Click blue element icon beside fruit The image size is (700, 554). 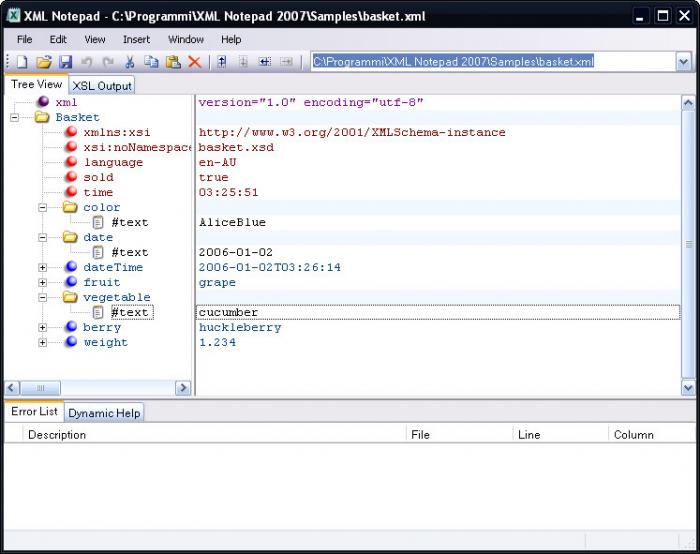pyautogui.click(x=71, y=282)
